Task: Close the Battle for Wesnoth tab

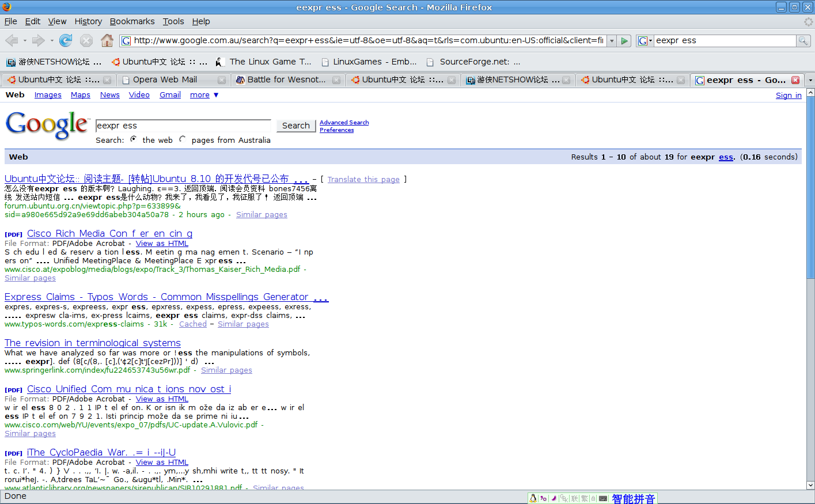Action: (x=336, y=80)
